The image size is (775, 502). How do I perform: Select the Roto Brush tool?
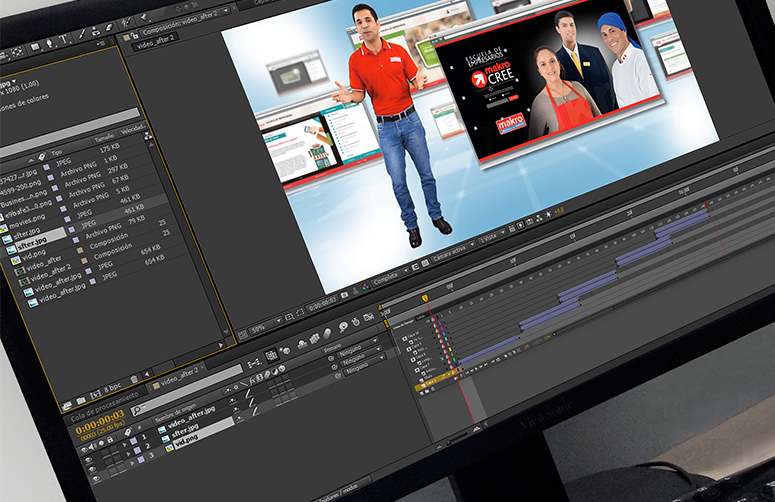(x=126, y=22)
